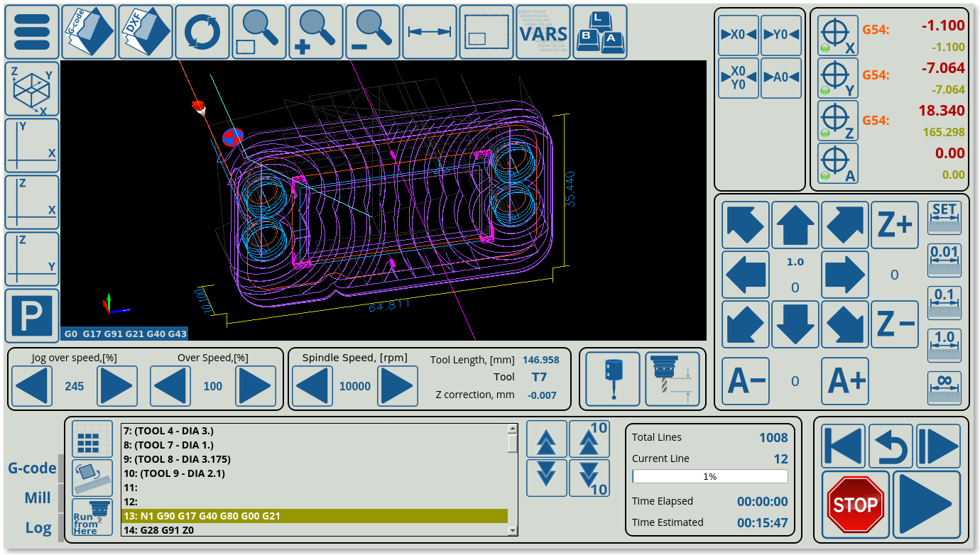Screen dimensions: 980x555
Task: Select the 0.01 jog step size
Action: (944, 260)
